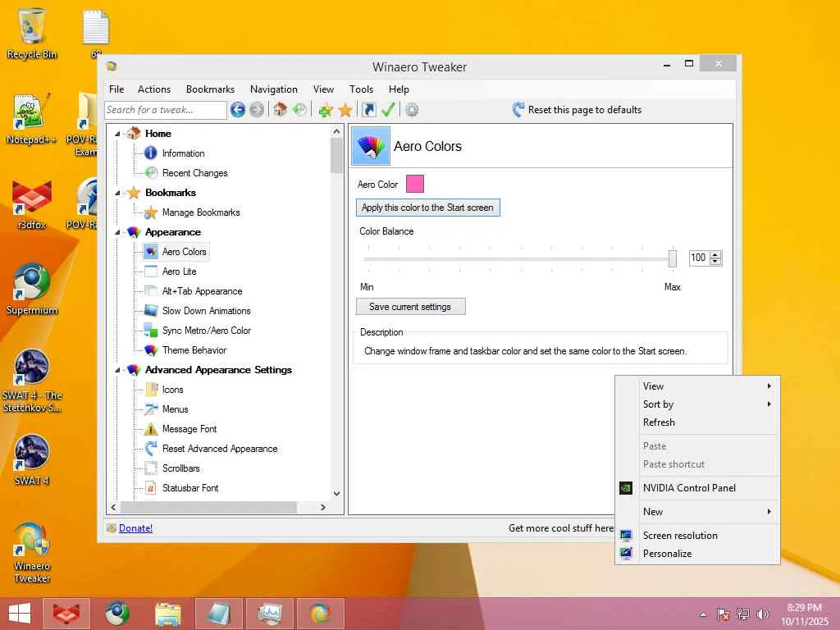Go to Home page via house icon
Viewport: 840px width, 630px height.
click(280, 110)
